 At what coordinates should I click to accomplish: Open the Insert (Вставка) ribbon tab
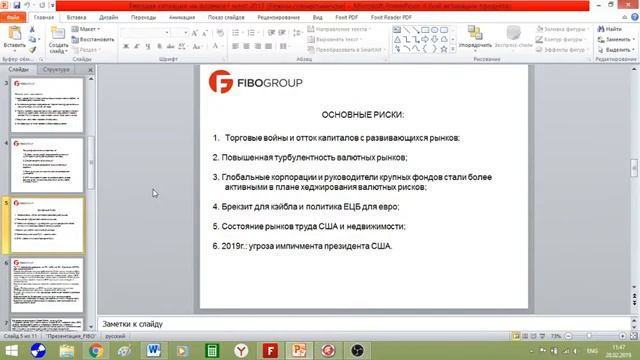point(76,17)
